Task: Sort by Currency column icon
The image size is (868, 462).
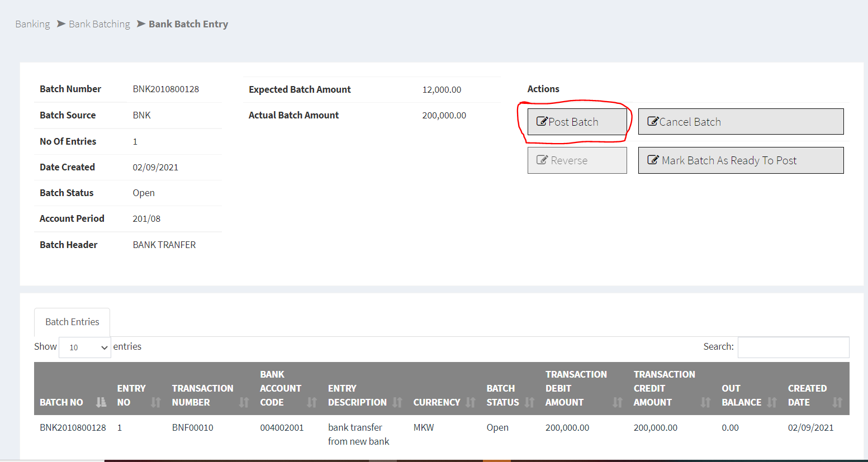Action: [471, 402]
